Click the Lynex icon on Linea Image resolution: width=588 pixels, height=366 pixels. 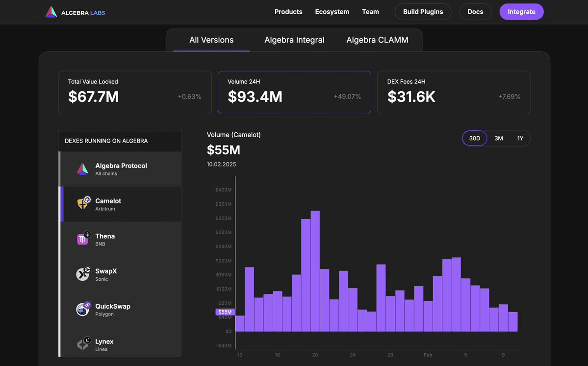tap(82, 344)
